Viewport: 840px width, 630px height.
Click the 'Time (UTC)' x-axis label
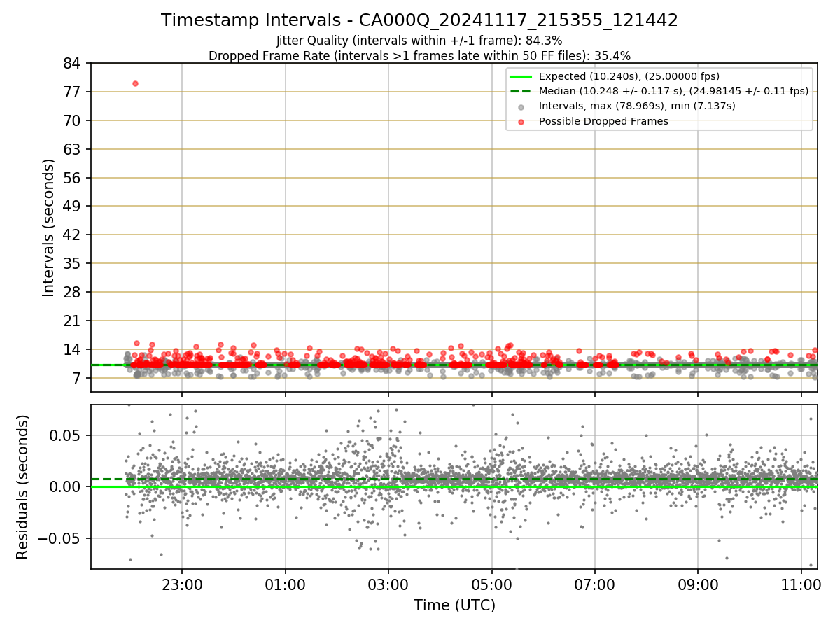[x=454, y=605]
